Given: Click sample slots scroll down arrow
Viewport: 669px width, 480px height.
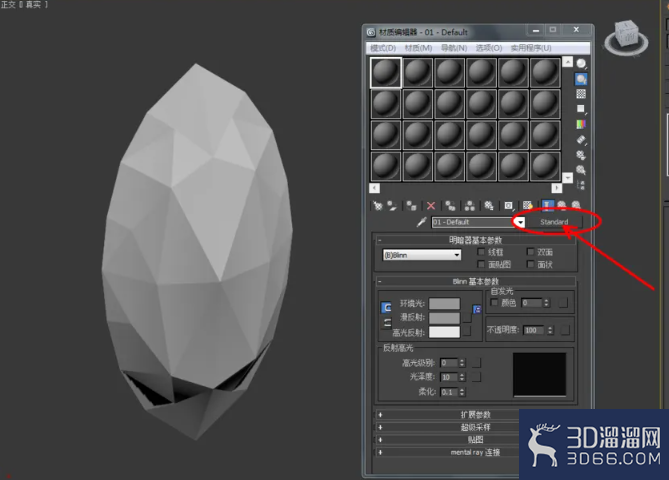Looking at the screenshot, I should pos(567,177).
